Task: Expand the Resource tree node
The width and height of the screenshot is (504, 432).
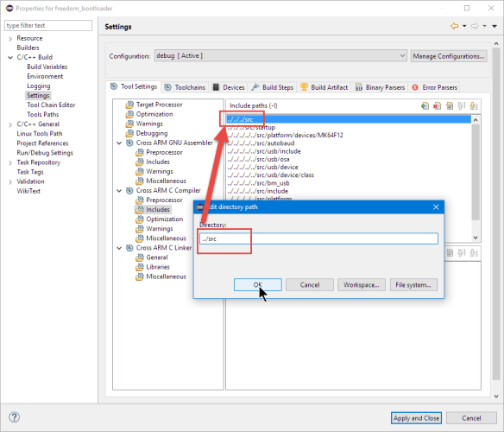Action: pos(10,39)
